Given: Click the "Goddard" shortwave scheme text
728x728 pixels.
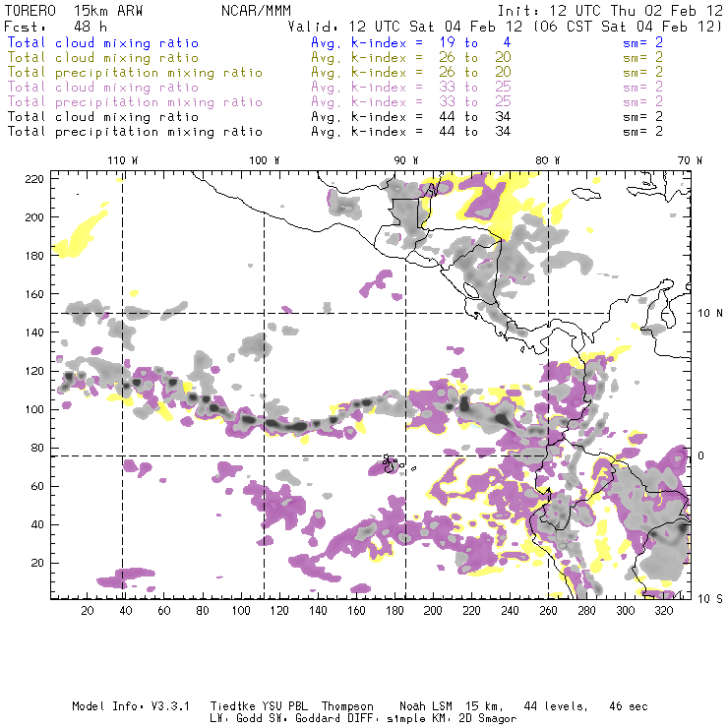Looking at the screenshot, I should (x=318, y=719).
